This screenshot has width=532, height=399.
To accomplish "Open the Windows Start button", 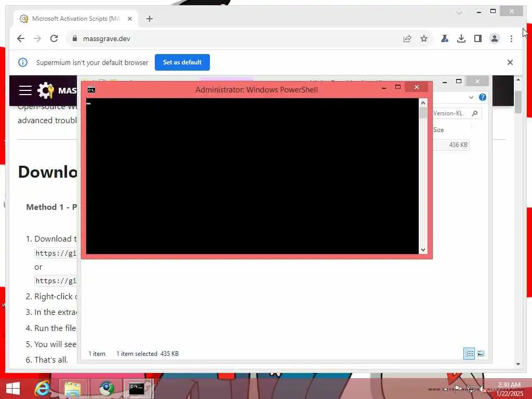I will (x=13, y=389).
